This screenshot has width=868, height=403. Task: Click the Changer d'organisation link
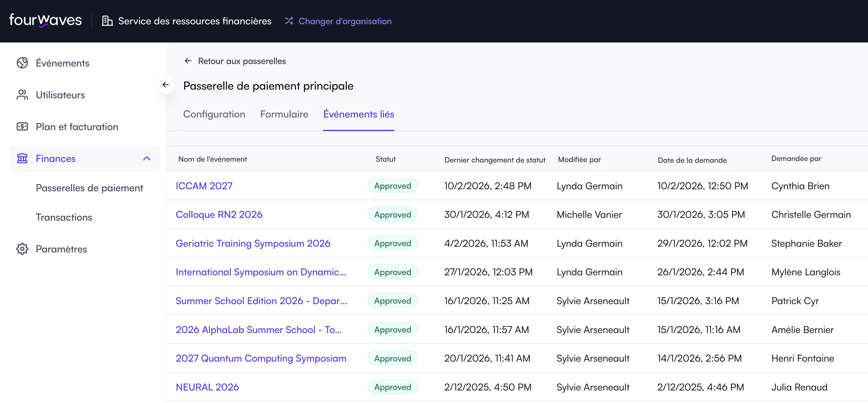[x=345, y=21]
